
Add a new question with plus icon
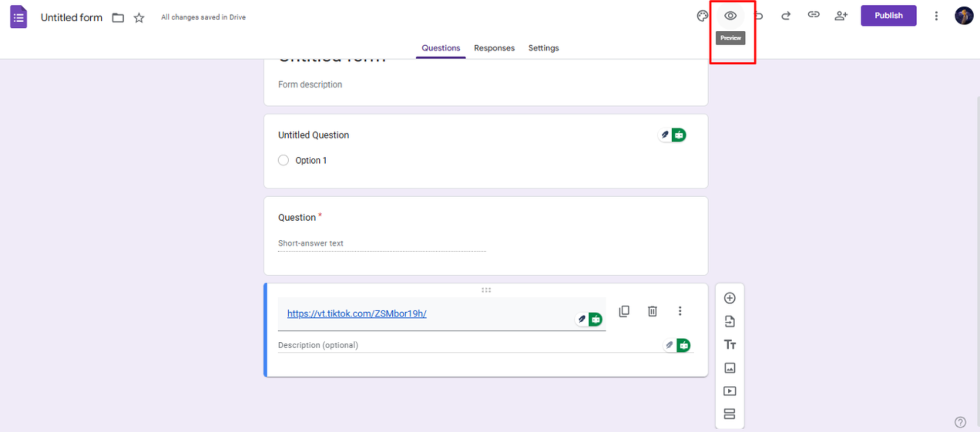(729, 298)
